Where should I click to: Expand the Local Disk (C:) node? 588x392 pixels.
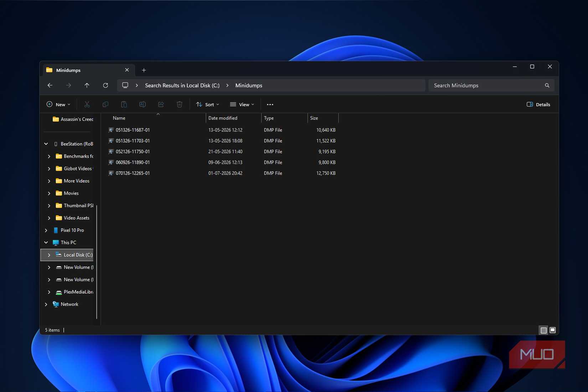point(49,255)
